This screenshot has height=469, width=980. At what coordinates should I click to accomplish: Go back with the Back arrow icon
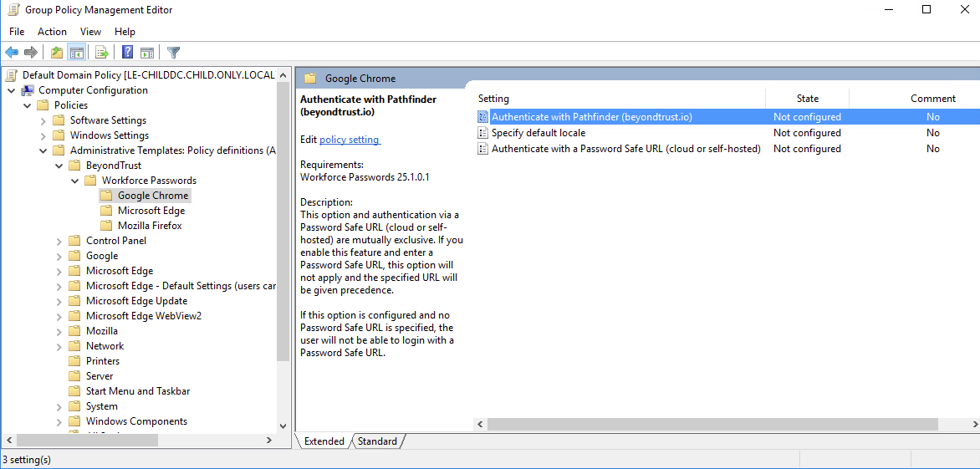click(x=11, y=53)
